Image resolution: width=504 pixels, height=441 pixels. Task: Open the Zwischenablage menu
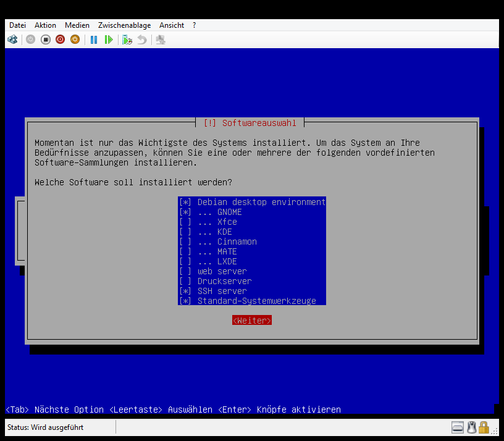tap(124, 25)
